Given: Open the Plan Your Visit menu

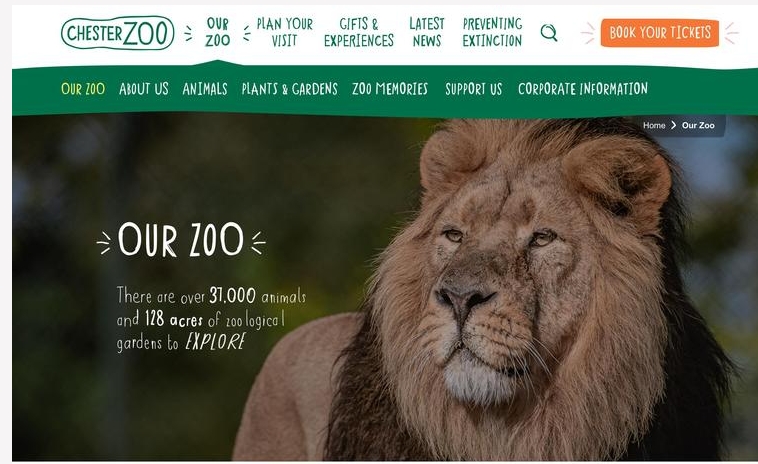Looking at the screenshot, I should click(x=284, y=32).
